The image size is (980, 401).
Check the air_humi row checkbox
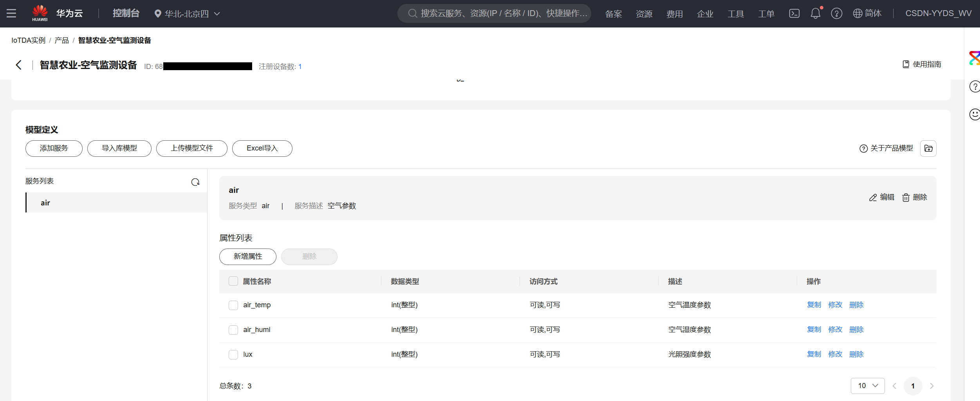coord(233,330)
